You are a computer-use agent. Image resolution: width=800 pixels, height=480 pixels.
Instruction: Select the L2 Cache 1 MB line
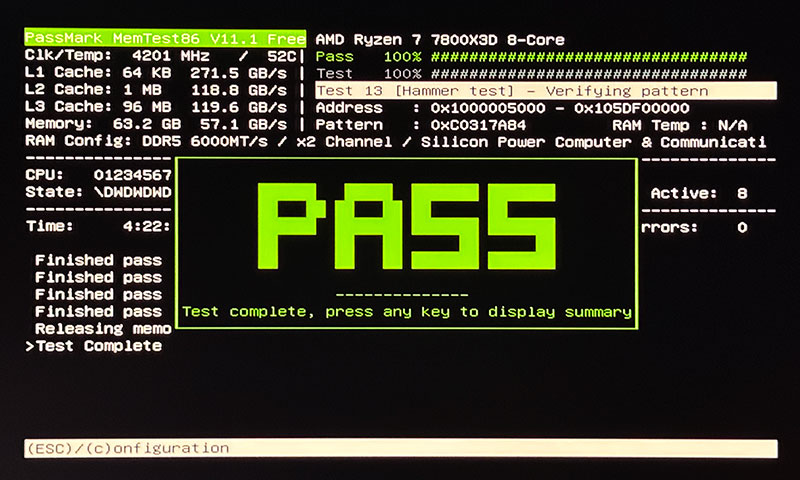(156, 90)
